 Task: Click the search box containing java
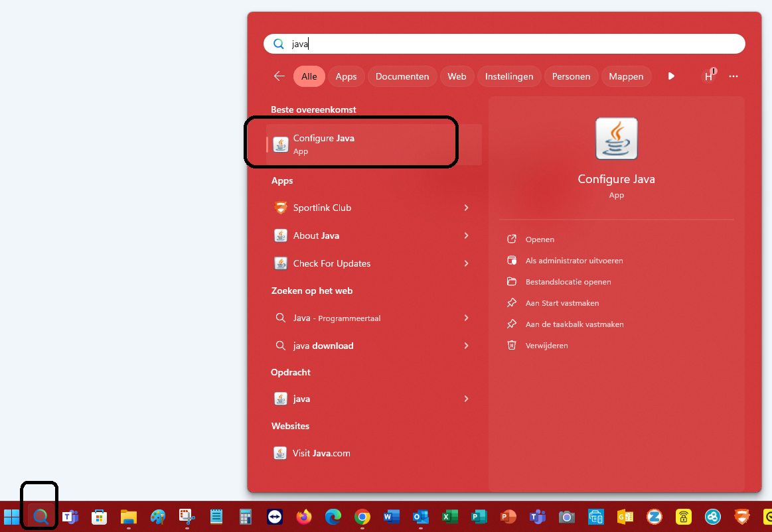pos(504,44)
